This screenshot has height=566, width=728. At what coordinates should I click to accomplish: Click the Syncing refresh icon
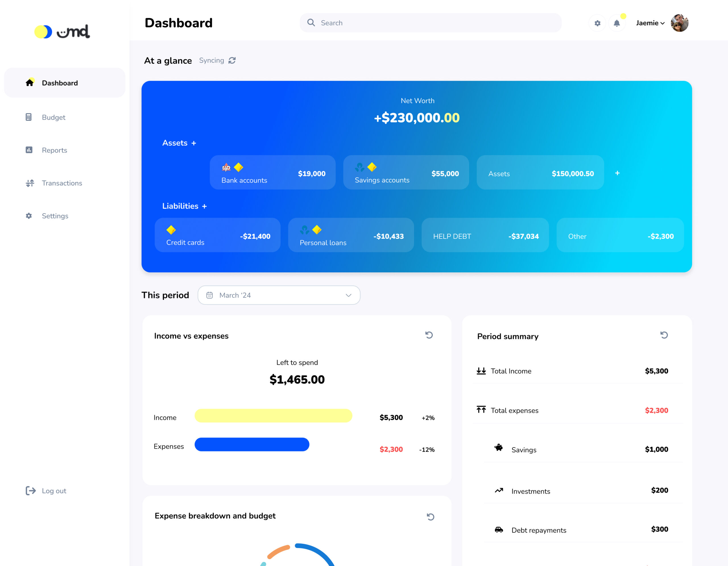(x=232, y=60)
